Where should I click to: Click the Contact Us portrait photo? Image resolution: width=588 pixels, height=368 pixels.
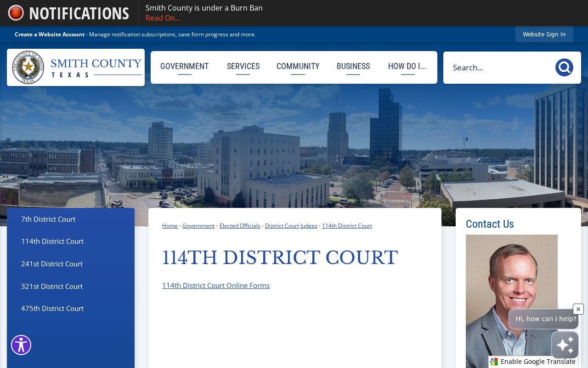[x=512, y=301]
